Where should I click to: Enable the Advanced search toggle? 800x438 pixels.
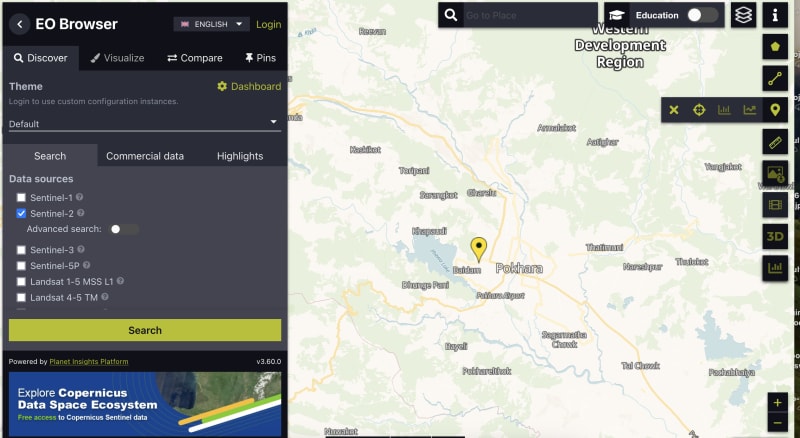coord(124,229)
